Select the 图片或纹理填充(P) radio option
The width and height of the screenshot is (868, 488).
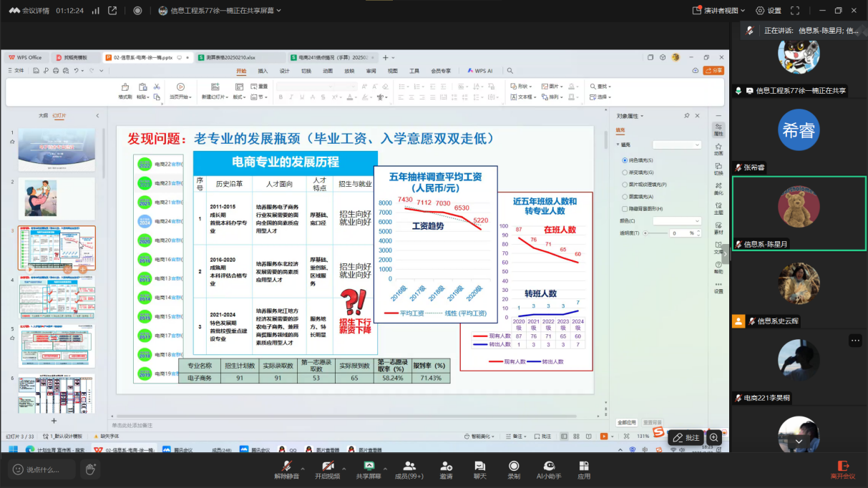(625, 185)
